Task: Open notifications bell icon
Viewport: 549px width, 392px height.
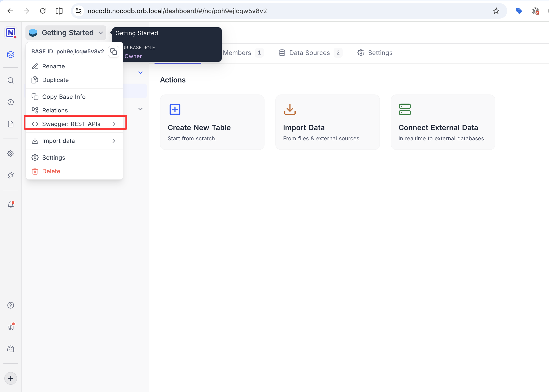Action: click(11, 205)
